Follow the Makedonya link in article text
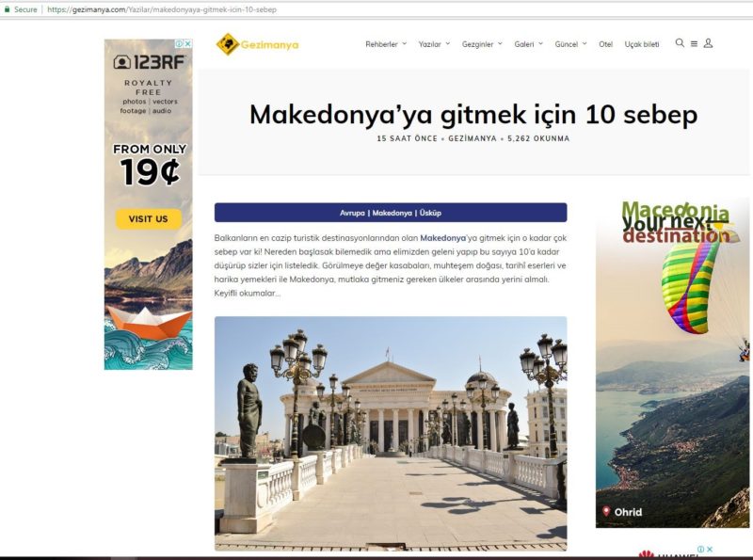Viewport: 753px width, 560px height. [442, 238]
